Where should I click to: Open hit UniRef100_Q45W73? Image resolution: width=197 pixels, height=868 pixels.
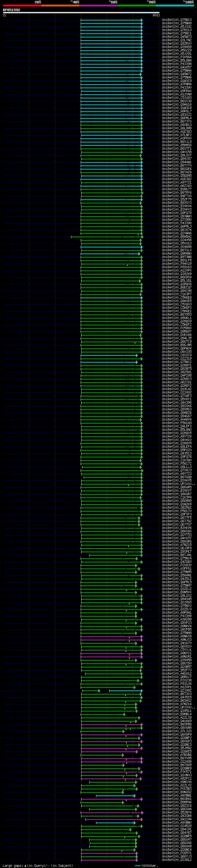tap(177, 37)
